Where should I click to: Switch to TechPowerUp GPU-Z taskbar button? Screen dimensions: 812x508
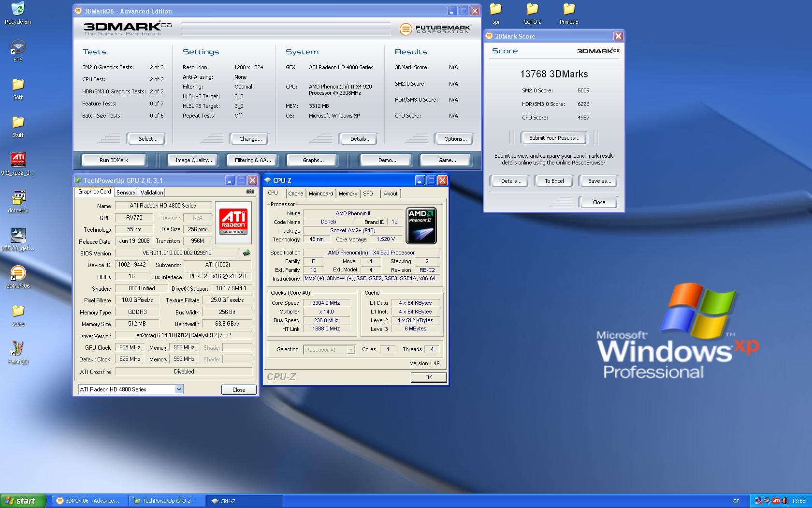[167, 501]
